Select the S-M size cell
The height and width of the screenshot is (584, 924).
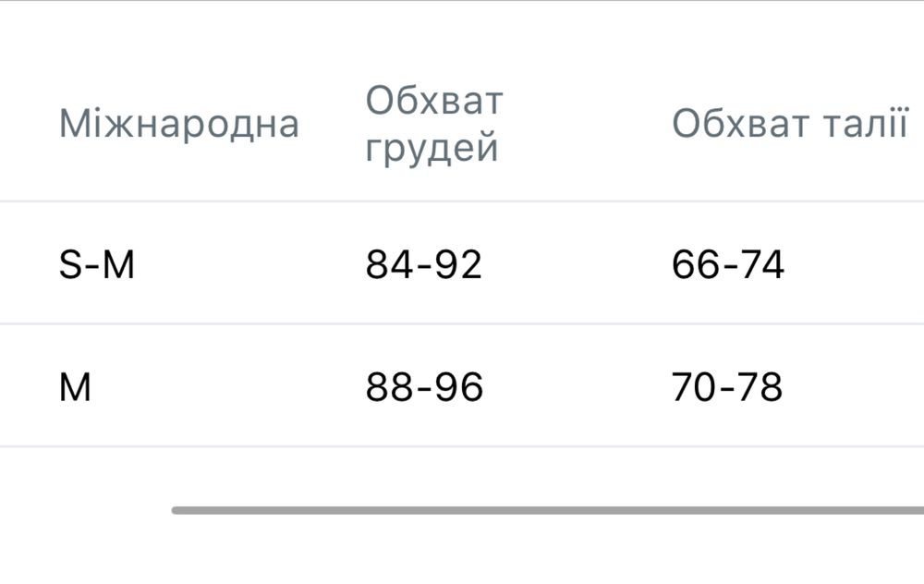97,265
